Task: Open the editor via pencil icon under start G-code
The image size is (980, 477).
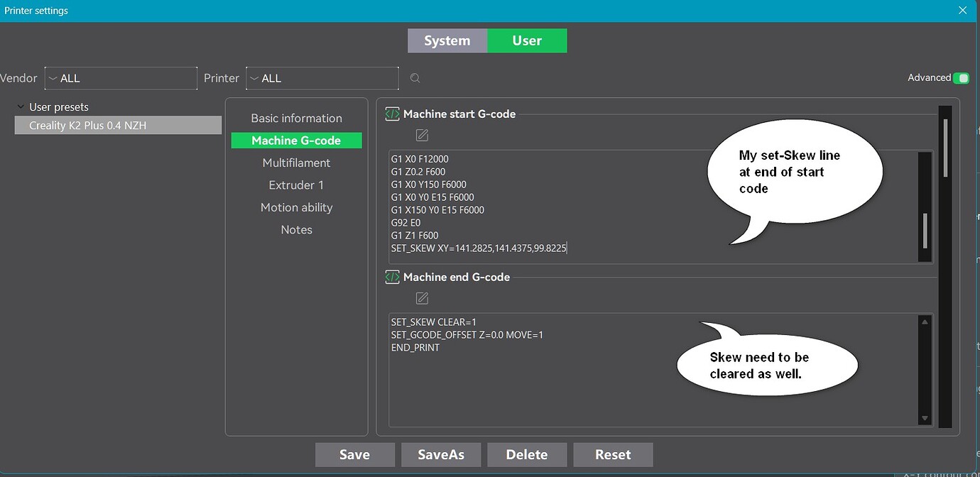Action: pyautogui.click(x=422, y=135)
